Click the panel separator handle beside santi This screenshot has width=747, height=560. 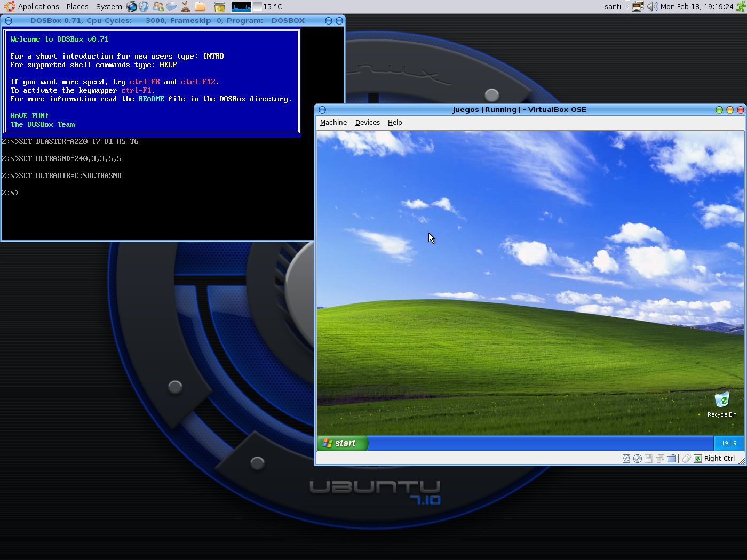pos(626,6)
